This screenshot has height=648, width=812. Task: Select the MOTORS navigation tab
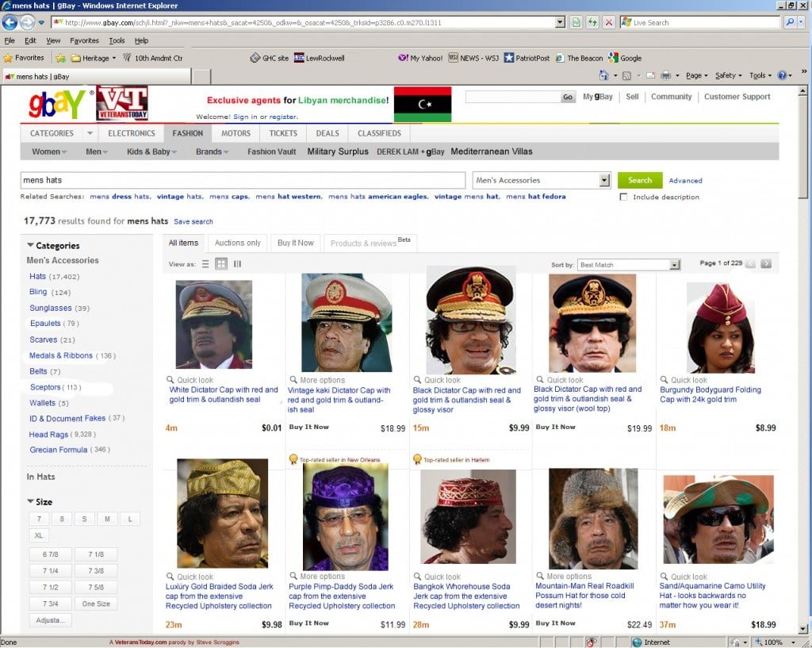(x=236, y=133)
